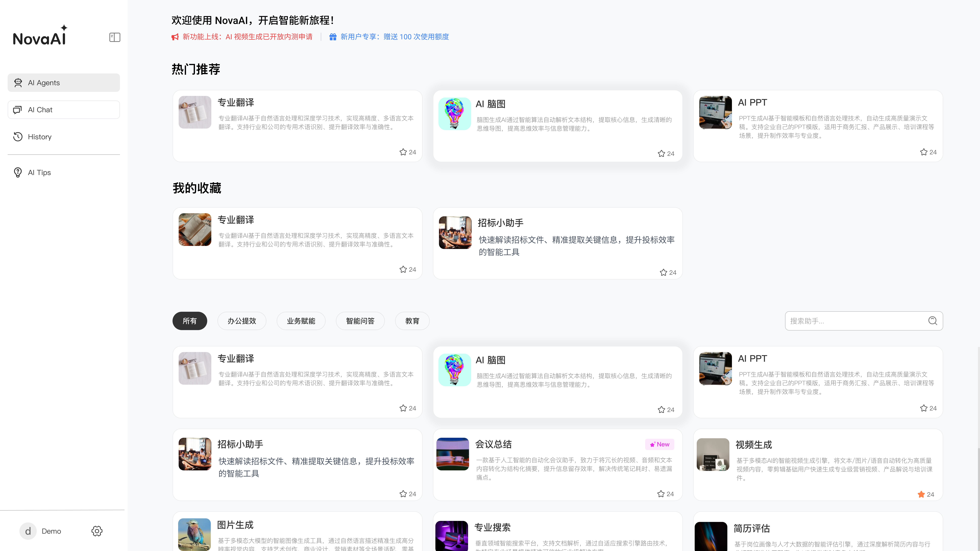Screen dimensions: 980x551
Task: Click the search magnifier icon
Action: coord(933,321)
